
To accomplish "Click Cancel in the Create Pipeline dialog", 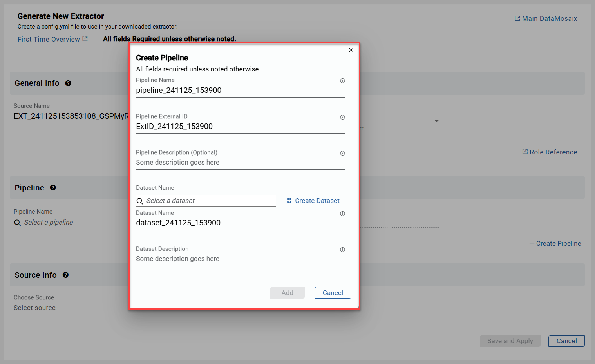I will click(x=333, y=293).
